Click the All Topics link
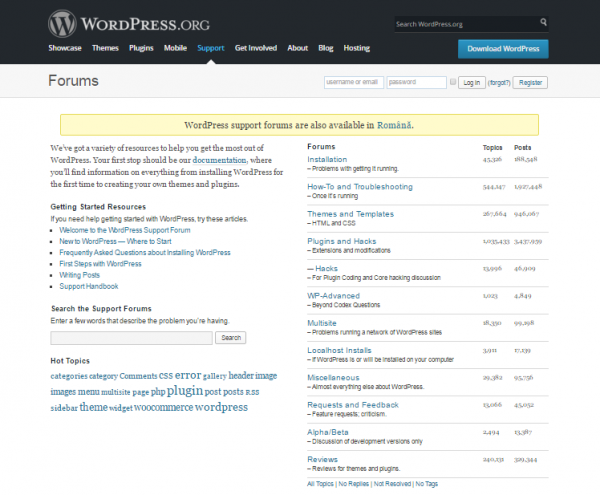This screenshot has height=495, width=600. (x=320, y=484)
